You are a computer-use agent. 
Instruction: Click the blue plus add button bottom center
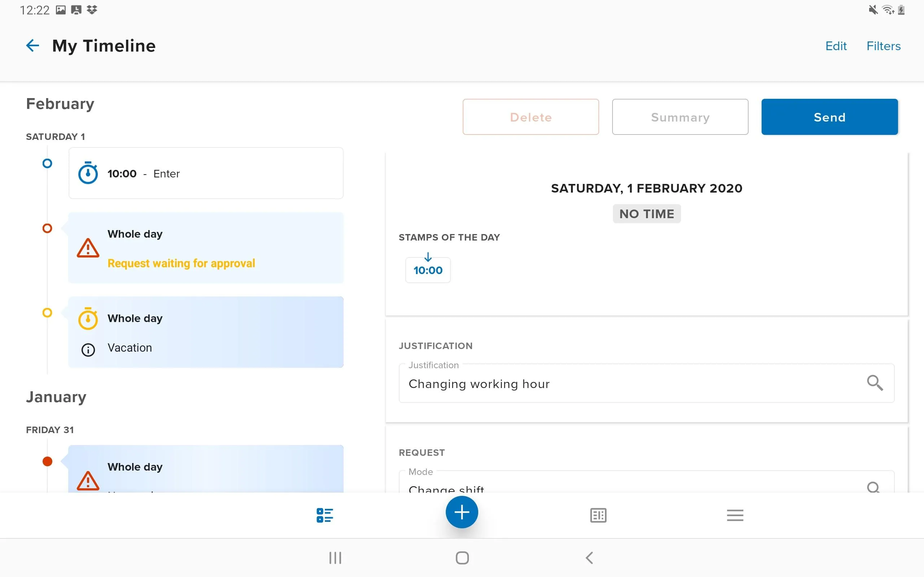(462, 512)
